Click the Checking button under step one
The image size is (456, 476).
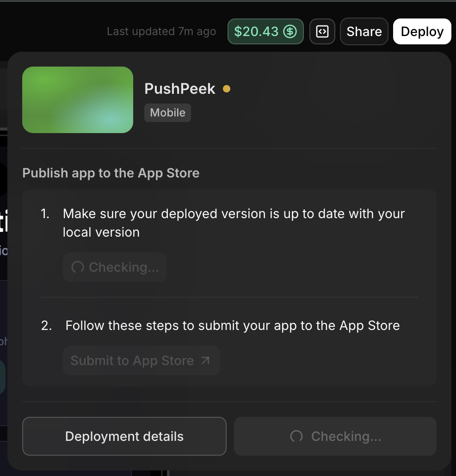pyautogui.click(x=114, y=267)
